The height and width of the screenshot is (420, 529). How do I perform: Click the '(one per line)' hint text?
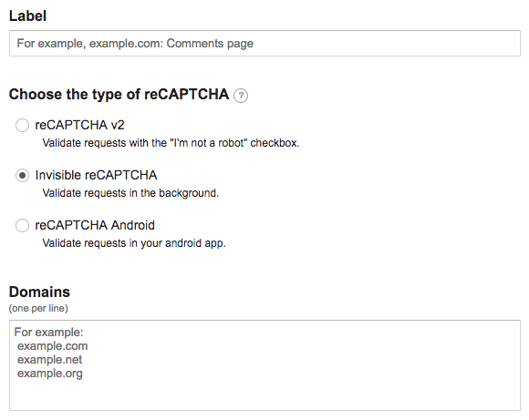[38, 309]
